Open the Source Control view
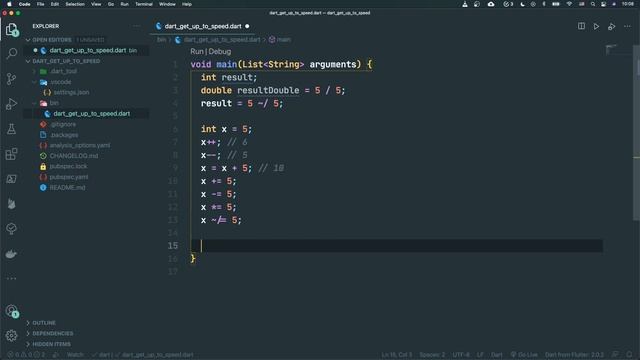The image size is (640, 360). point(11,78)
